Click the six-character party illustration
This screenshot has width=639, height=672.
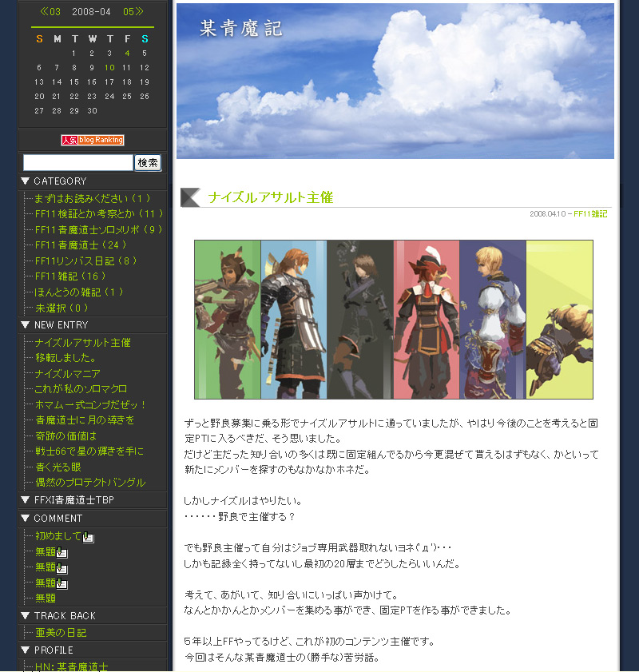394,320
